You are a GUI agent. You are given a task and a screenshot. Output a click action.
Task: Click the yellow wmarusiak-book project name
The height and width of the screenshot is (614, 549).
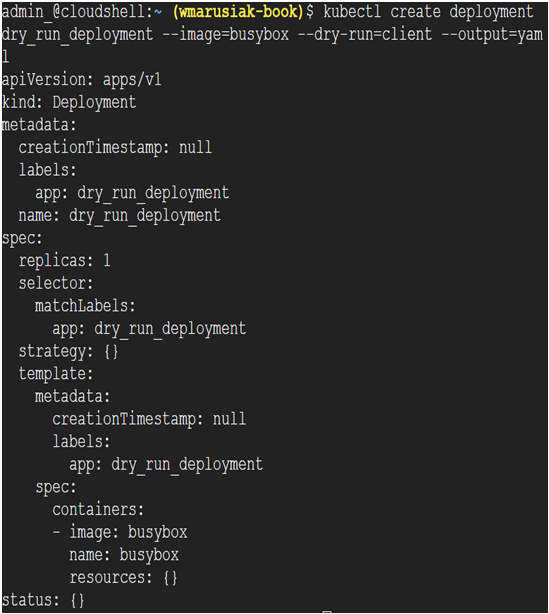coord(238,12)
